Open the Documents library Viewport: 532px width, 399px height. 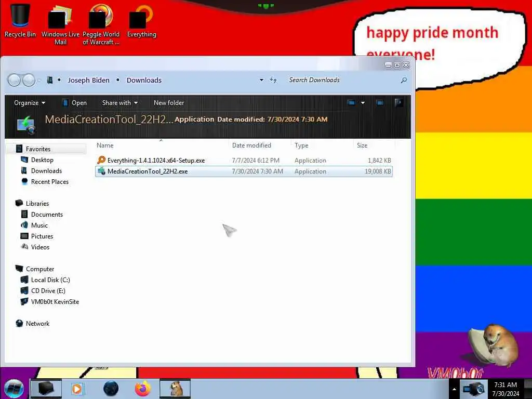[47, 214]
